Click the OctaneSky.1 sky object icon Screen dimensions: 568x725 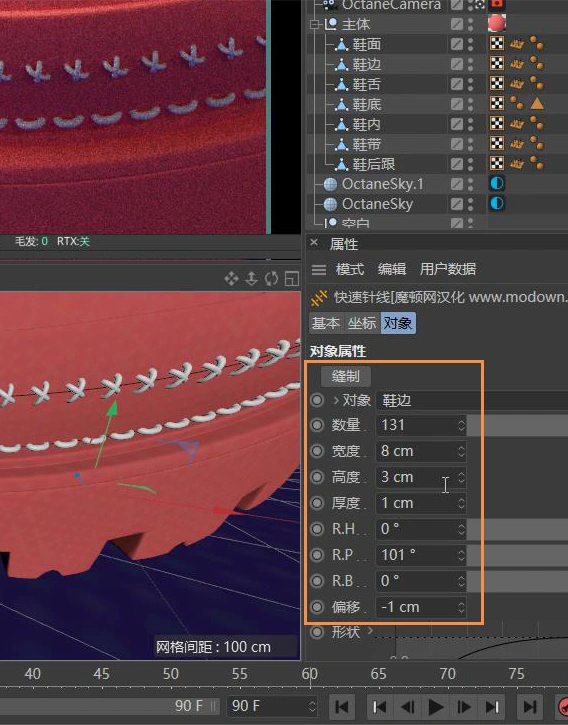pyautogui.click(x=330, y=184)
